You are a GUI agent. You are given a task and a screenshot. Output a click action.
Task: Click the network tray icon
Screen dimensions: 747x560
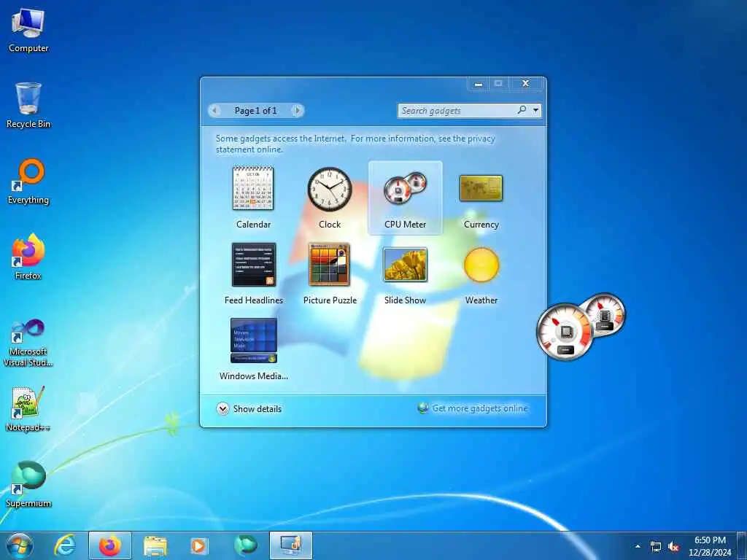tap(656, 547)
